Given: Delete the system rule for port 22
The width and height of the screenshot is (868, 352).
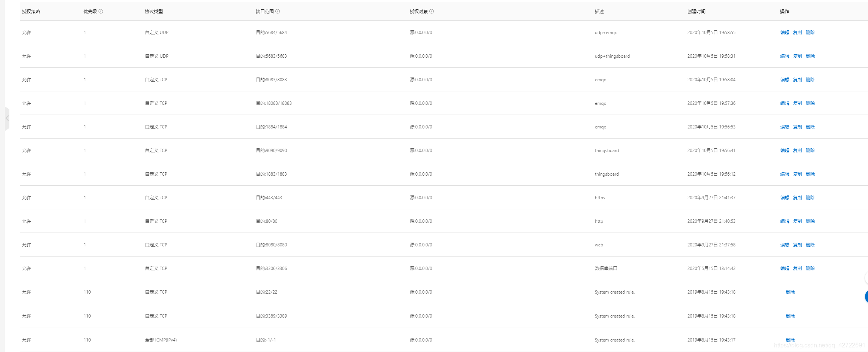Looking at the screenshot, I should tap(790, 292).
